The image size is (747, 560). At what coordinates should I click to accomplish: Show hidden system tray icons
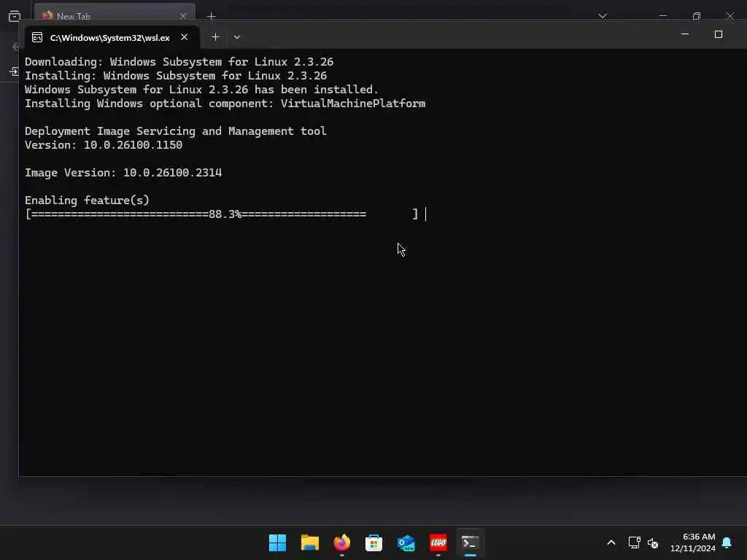[611, 542]
